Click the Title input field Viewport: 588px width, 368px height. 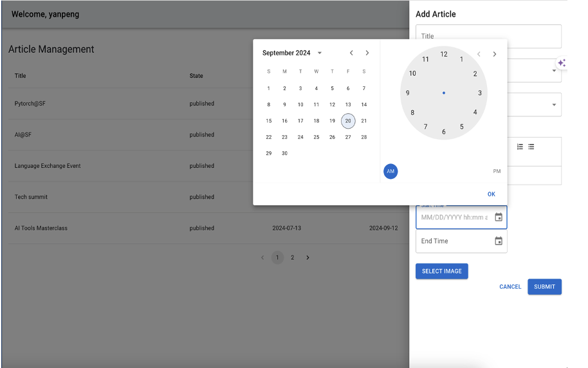pos(488,36)
